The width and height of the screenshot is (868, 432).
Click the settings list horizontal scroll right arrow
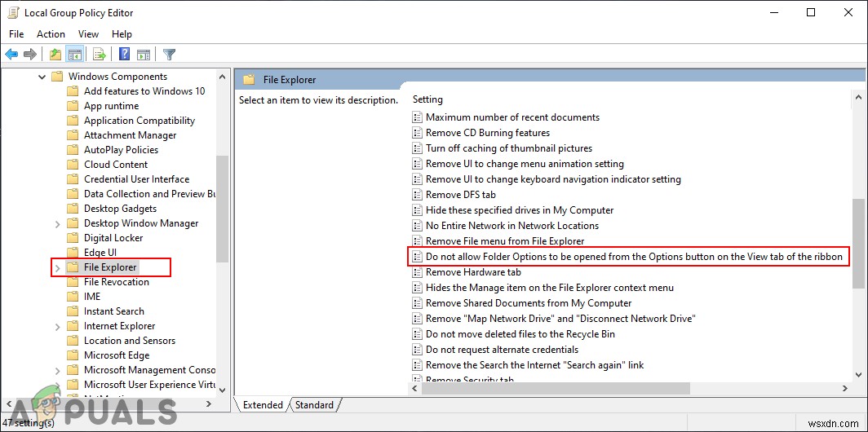[x=845, y=389]
